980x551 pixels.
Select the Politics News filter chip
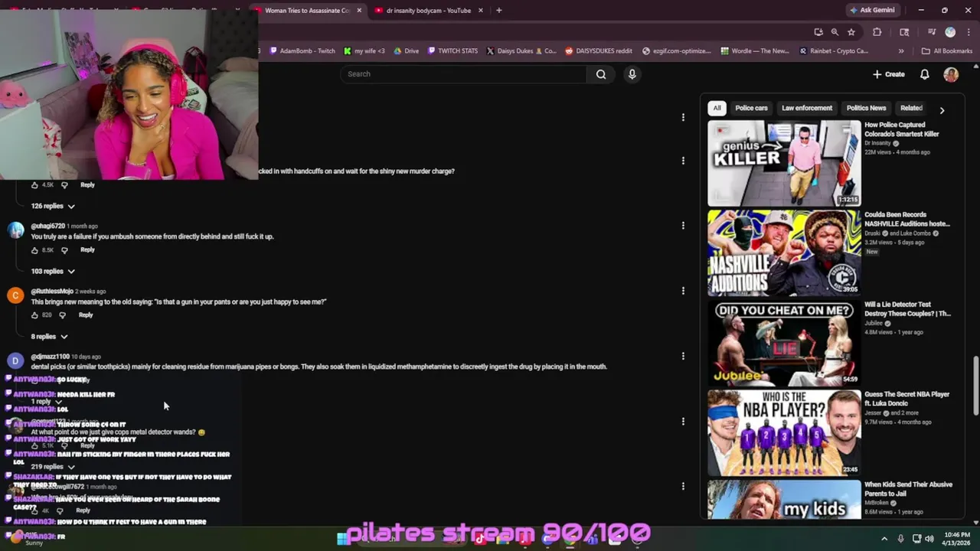pyautogui.click(x=866, y=108)
